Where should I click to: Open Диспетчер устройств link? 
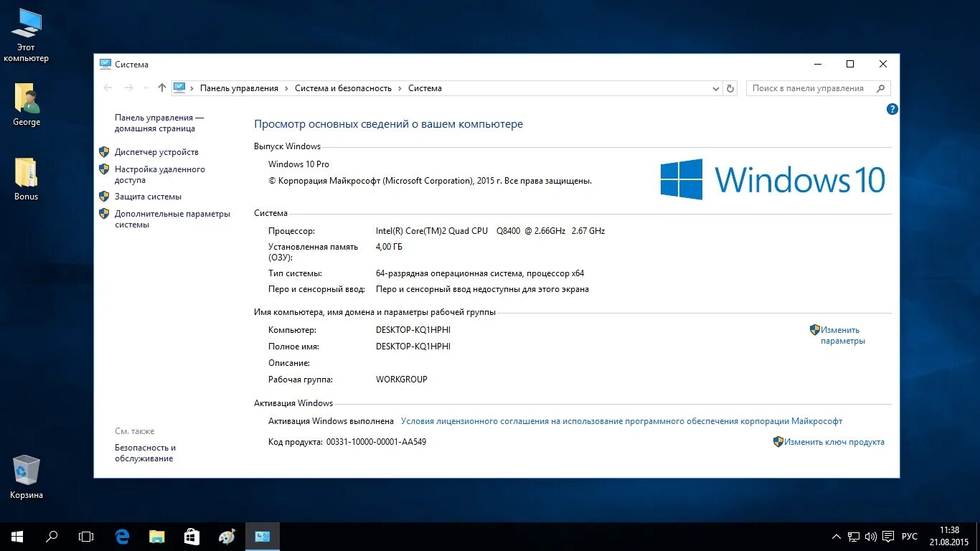coord(156,152)
